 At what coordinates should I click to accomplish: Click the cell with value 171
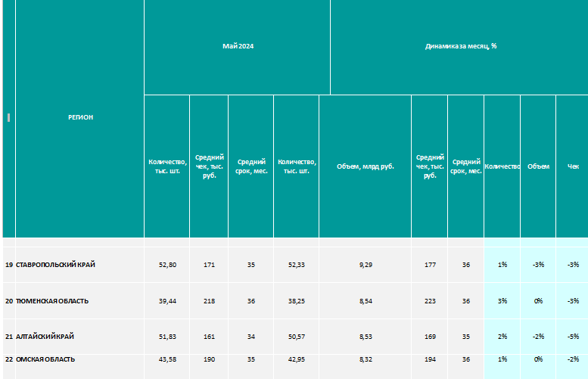coord(209,265)
